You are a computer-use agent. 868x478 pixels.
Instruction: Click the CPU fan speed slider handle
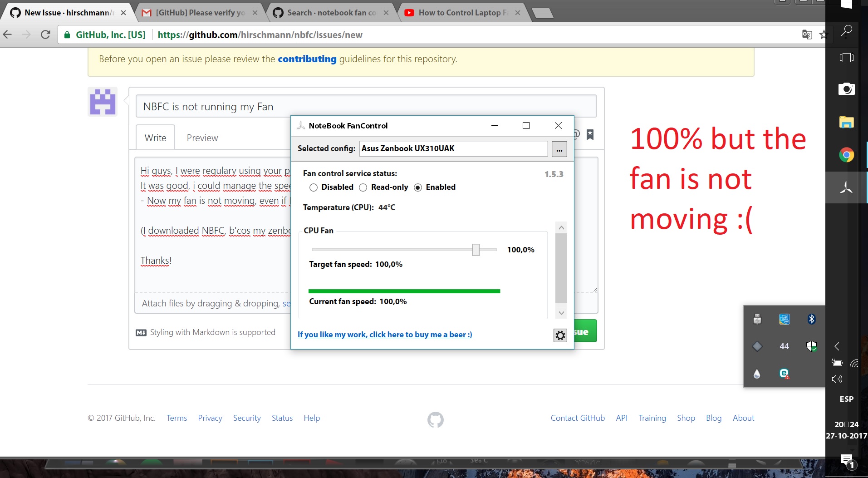tap(476, 250)
